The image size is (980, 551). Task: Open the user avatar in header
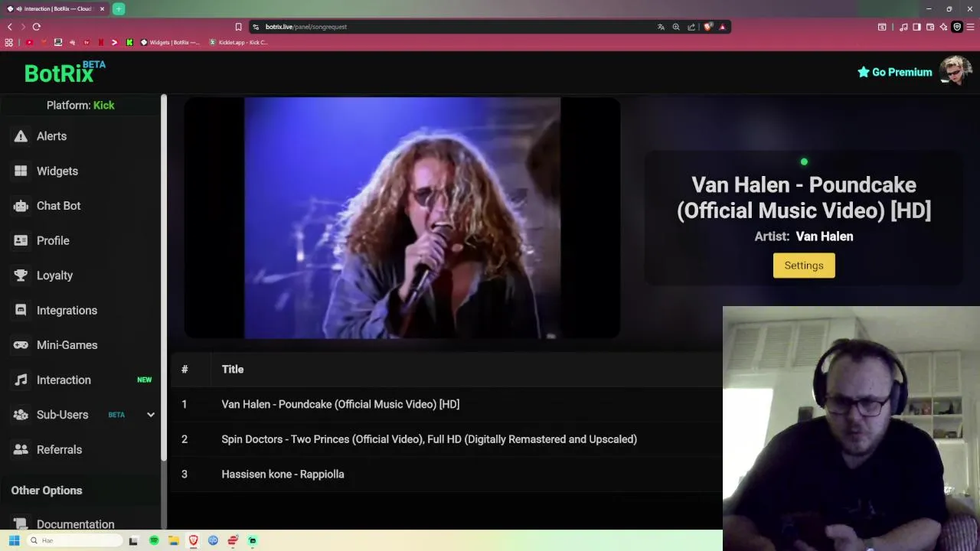click(x=955, y=71)
